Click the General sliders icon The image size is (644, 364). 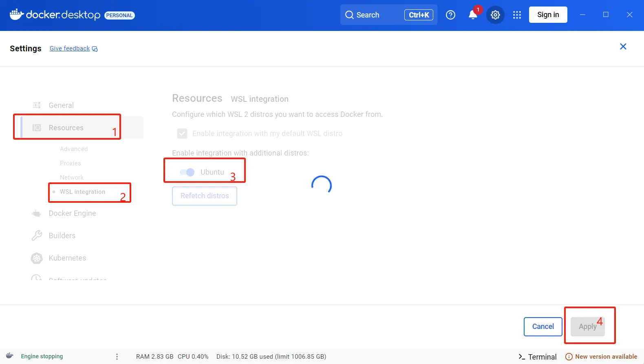(37, 105)
